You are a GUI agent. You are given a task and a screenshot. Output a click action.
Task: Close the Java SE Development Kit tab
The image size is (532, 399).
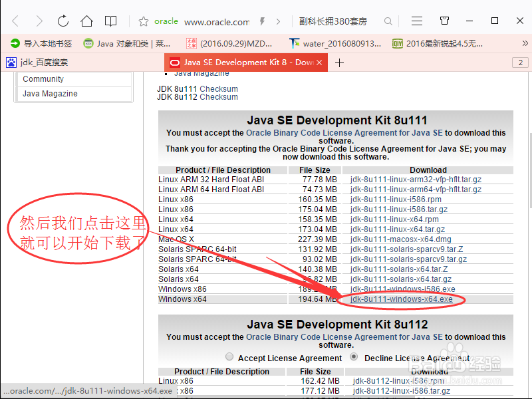coord(319,63)
